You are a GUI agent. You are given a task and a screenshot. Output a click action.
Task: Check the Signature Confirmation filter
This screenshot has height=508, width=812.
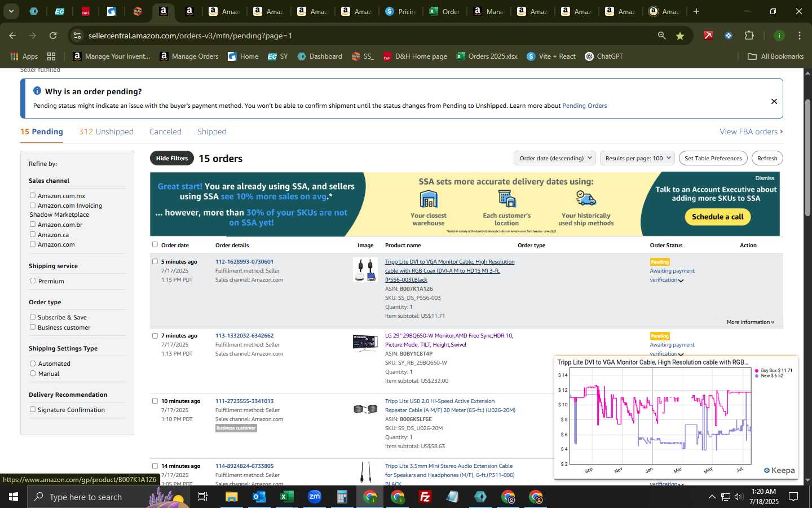(x=33, y=409)
